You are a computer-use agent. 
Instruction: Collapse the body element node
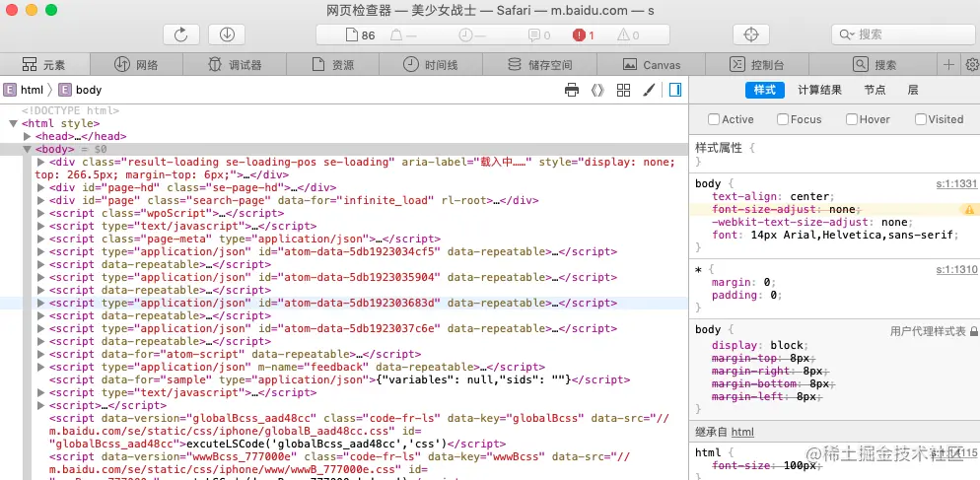(x=27, y=150)
